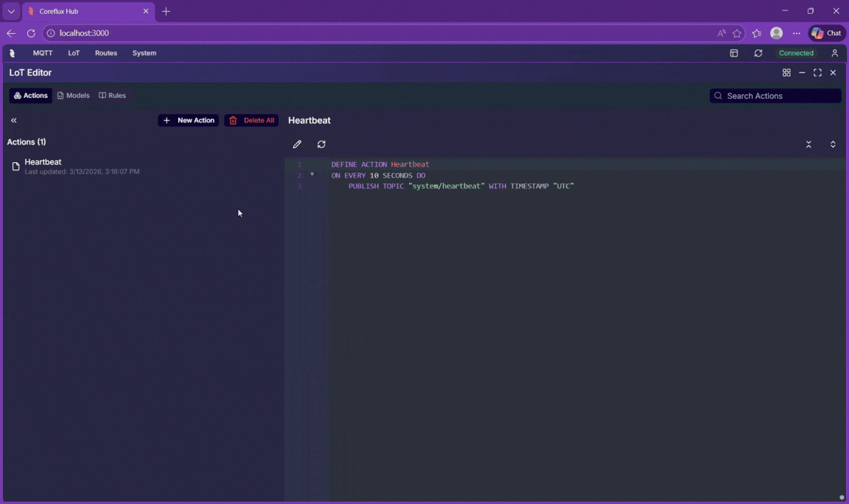Screen dimensions: 849x504
Task: Refresh connection with the sync icon in navbar
Action: coord(758,52)
